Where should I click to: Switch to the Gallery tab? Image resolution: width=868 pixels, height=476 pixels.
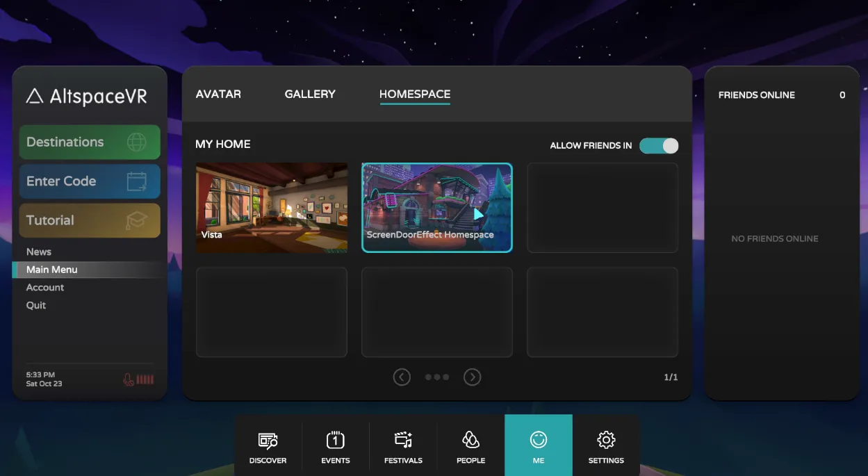coord(310,94)
